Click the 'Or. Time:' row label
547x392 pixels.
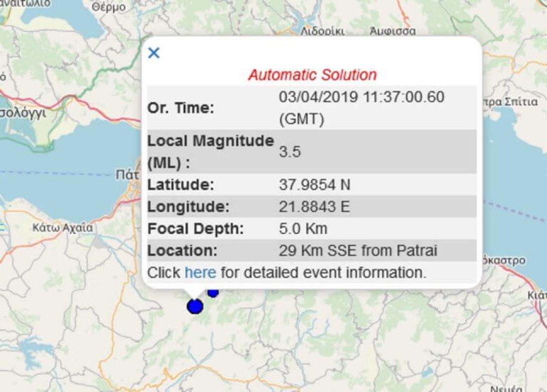click(x=180, y=108)
